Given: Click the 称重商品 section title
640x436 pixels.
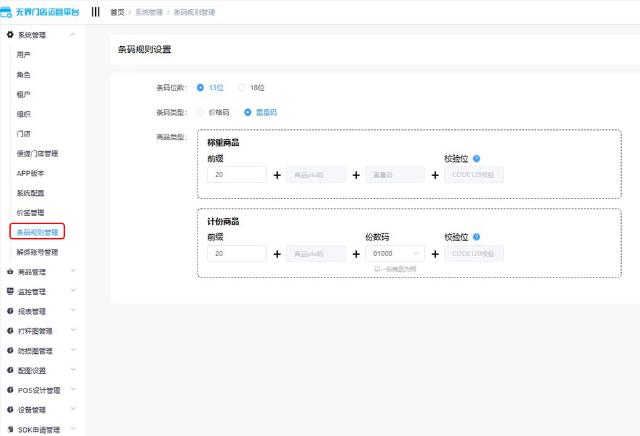Looking at the screenshot, I should tap(223, 142).
